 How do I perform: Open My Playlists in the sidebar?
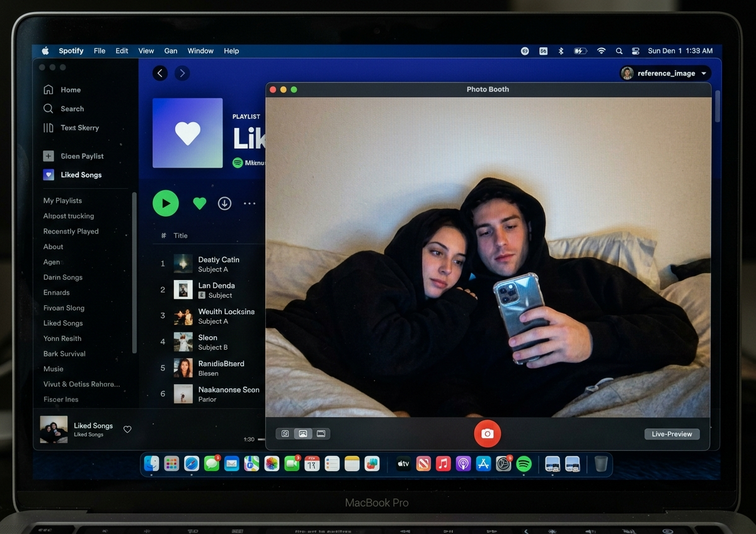62,200
